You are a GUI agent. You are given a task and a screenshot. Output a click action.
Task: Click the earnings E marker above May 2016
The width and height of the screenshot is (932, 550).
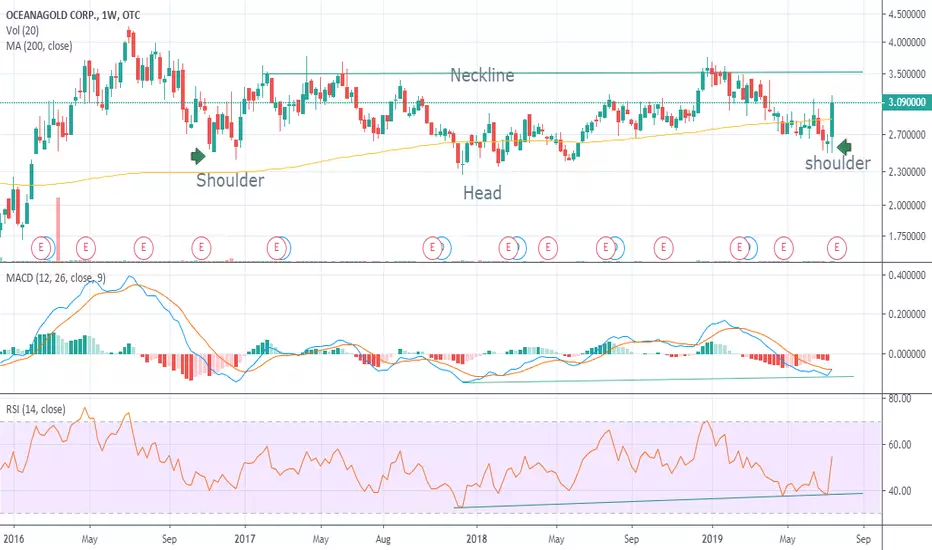(86, 247)
